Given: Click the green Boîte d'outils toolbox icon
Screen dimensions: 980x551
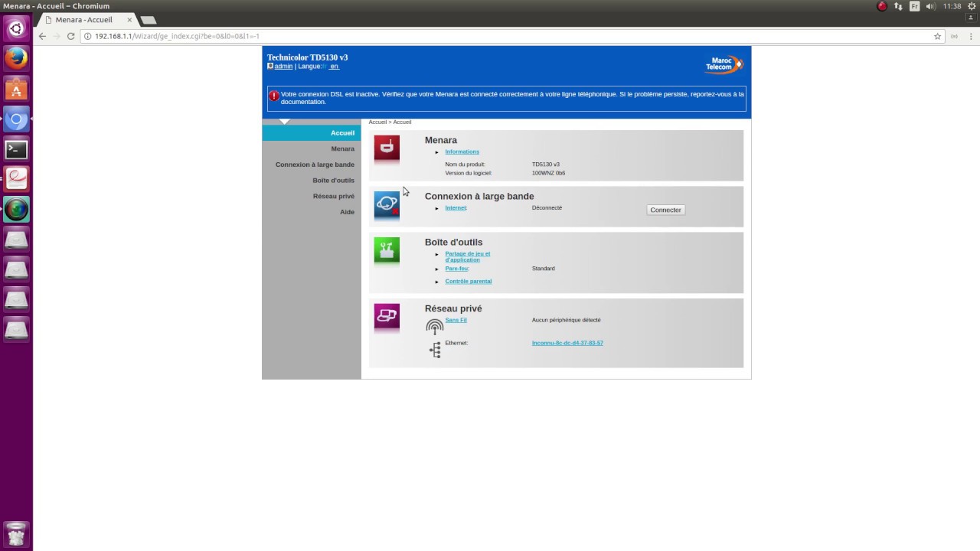Looking at the screenshot, I should tap(387, 250).
